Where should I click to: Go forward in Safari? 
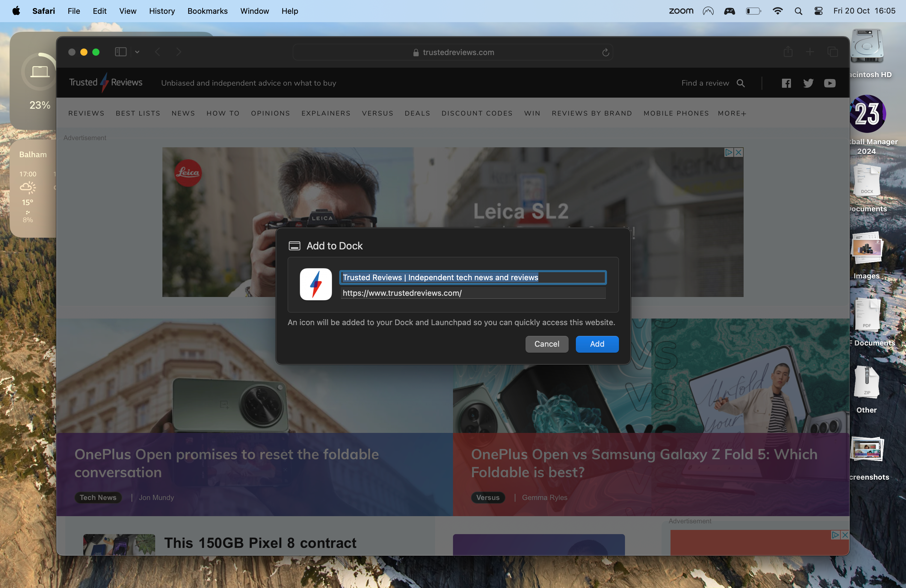point(179,52)
